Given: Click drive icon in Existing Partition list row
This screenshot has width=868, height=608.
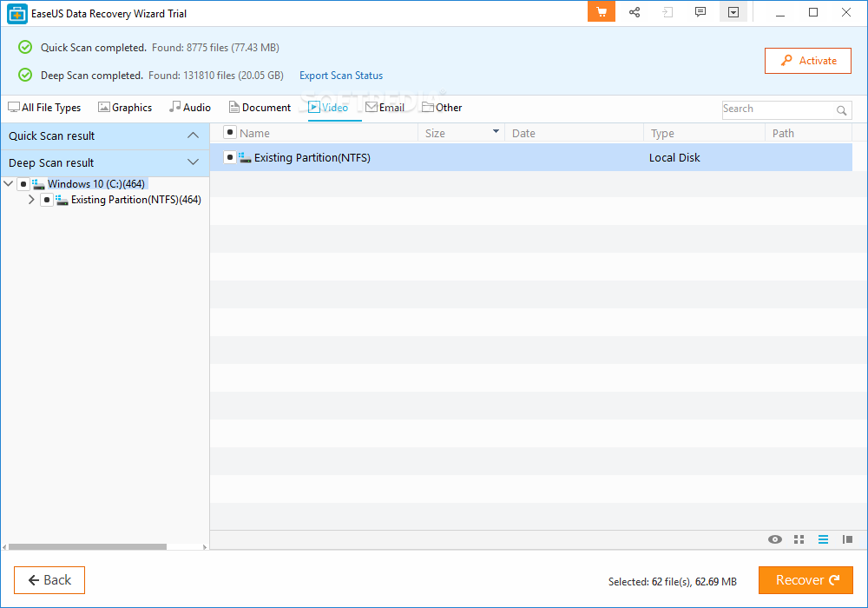Looking at the screenshot, I should click(x=245, y=158).
